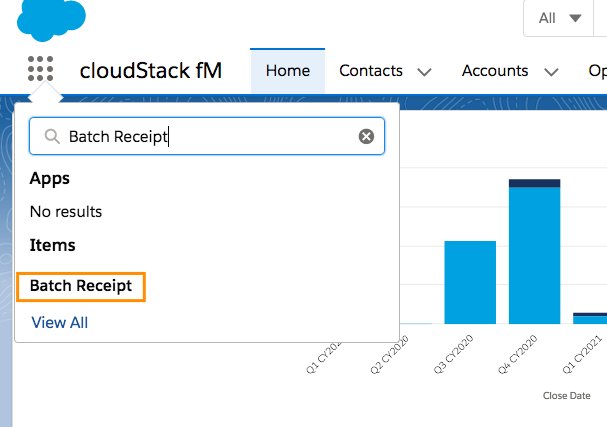Click dark navy segment of Q4 CY2020 bar
This screenshot has height=427, width=607.
point(534,183)
